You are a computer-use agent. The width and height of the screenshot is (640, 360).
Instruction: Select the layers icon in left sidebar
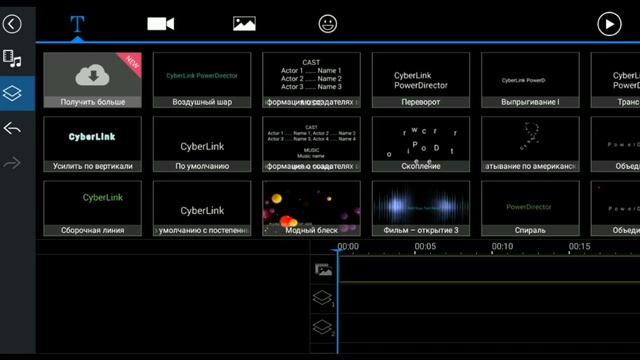[12, 93]
